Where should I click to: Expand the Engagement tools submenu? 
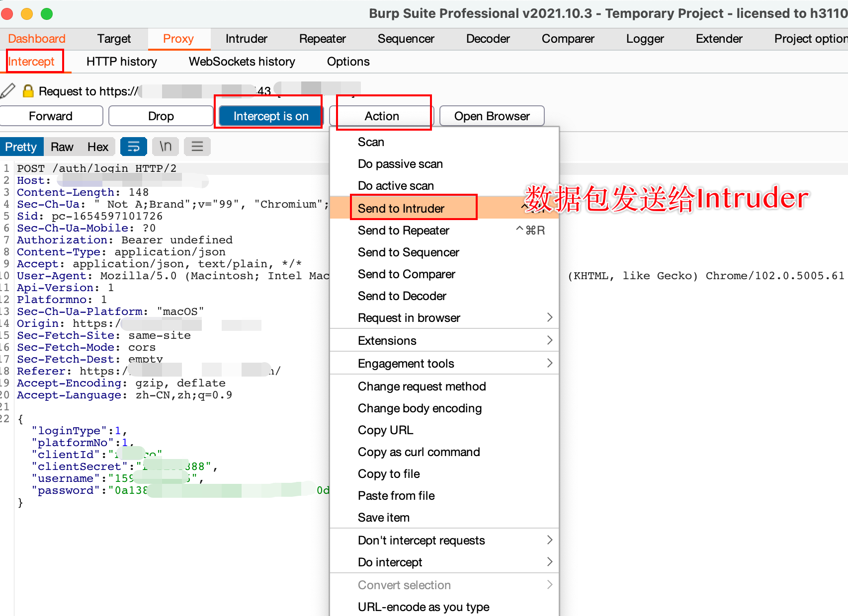tap(444, 364)
